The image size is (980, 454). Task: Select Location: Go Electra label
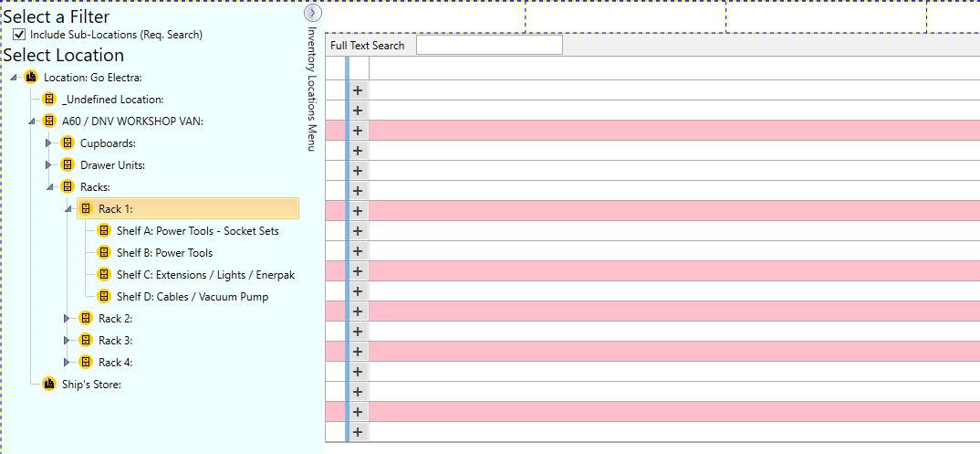coord(93,78)
